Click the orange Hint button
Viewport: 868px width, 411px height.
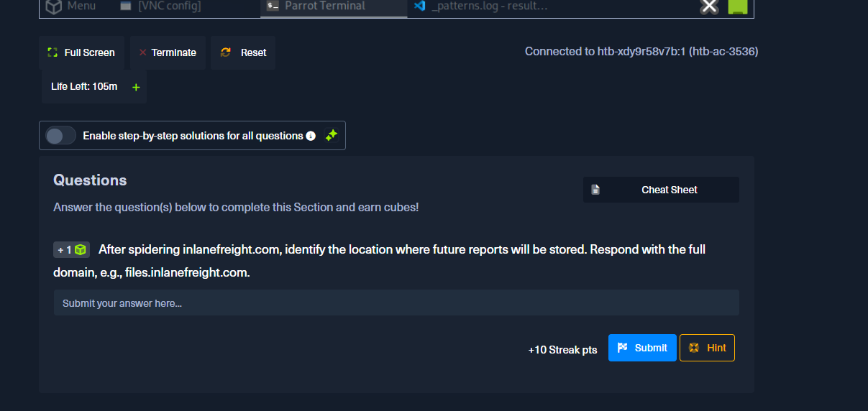707,348
